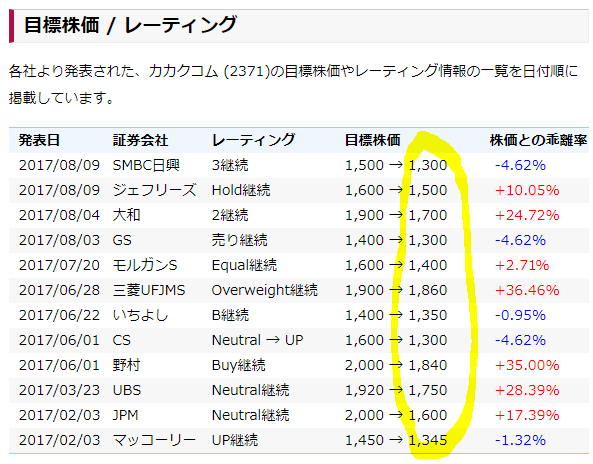Click the 1,400 → 1,350 target price
Image resolution: width=593 pixels, height=464 pixels.
[x=396, y=315]
